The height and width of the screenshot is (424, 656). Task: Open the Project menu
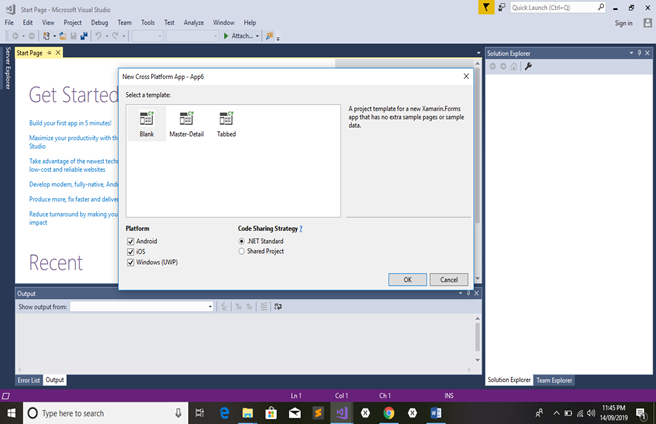coord(72,23)
